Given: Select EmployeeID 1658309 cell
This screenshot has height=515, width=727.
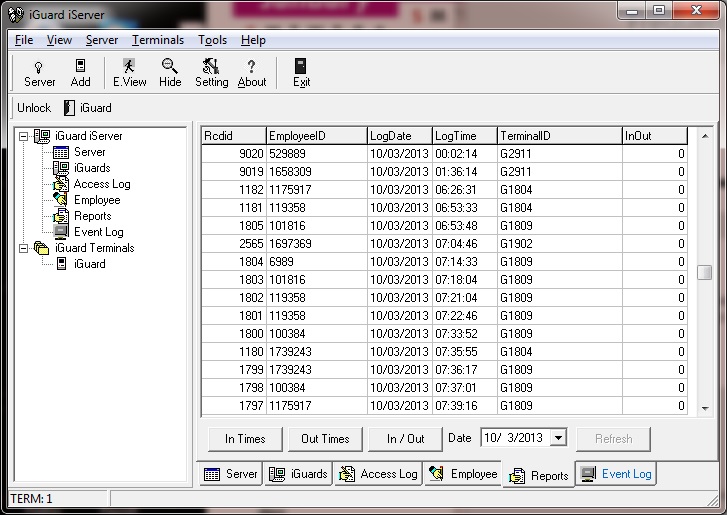Looking at the screenshot, I should pos(317,172).
